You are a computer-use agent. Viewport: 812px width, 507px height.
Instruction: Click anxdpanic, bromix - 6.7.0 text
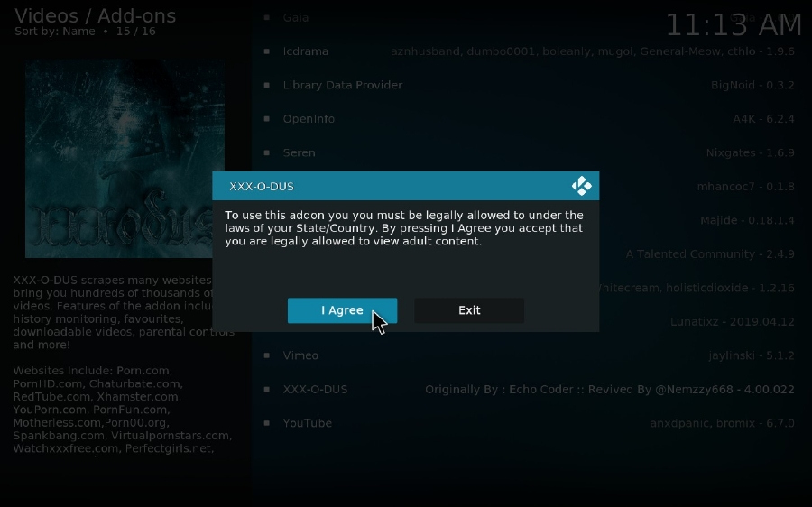[x=722, y=423]
